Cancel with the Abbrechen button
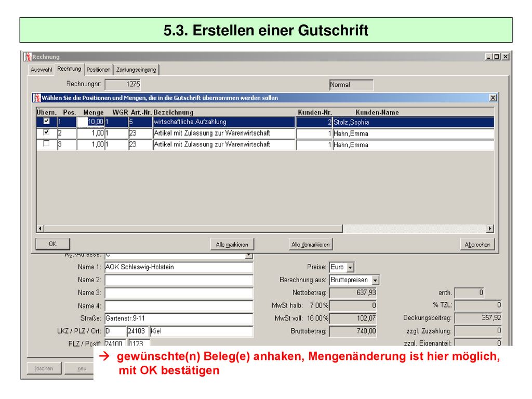 click(477, 244)
